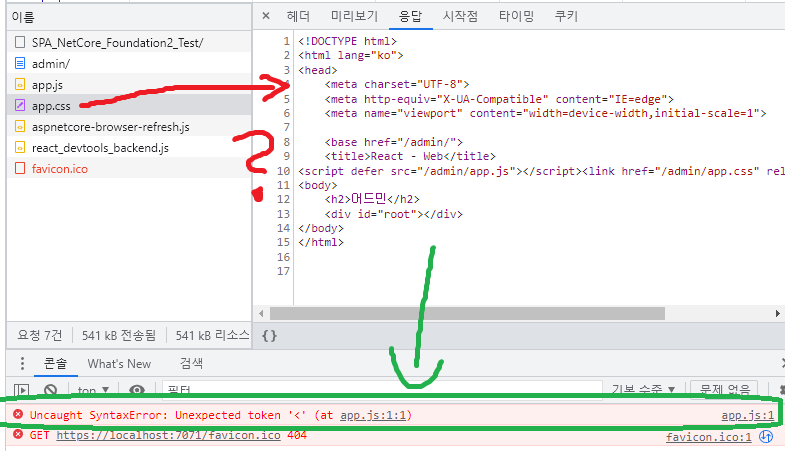Click the right arrow of the response scrollbar
Viewport: 785px width, 451px height.
point(777,313)
